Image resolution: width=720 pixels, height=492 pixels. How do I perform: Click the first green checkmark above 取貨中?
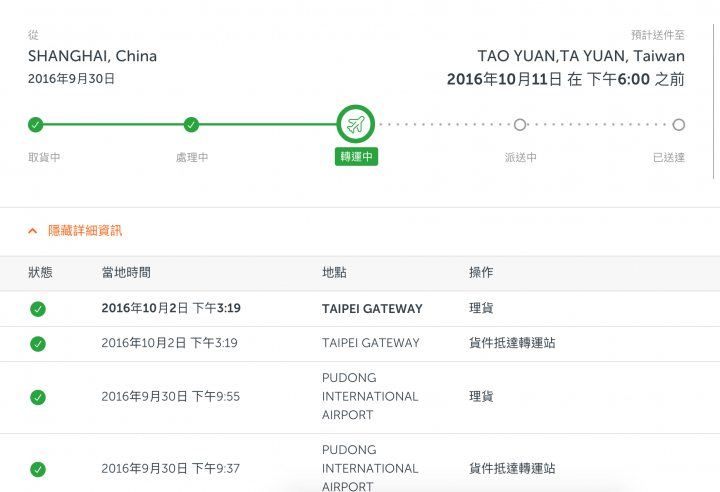coord(35,124)
